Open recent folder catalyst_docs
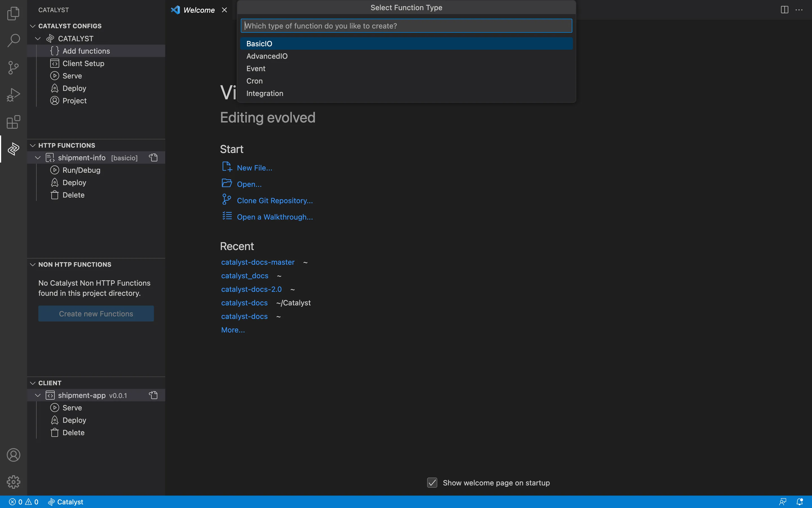This screenshot has height=508, width=812. (245, 276)
